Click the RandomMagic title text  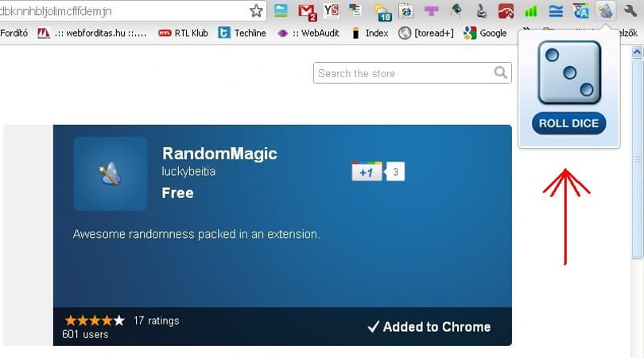219,154
